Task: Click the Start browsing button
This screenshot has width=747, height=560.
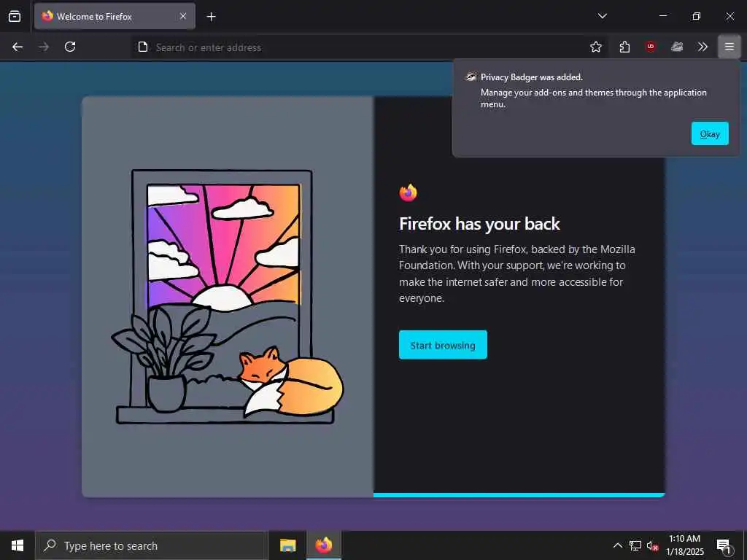Action: pyautogui.click(x=443, y=345)
